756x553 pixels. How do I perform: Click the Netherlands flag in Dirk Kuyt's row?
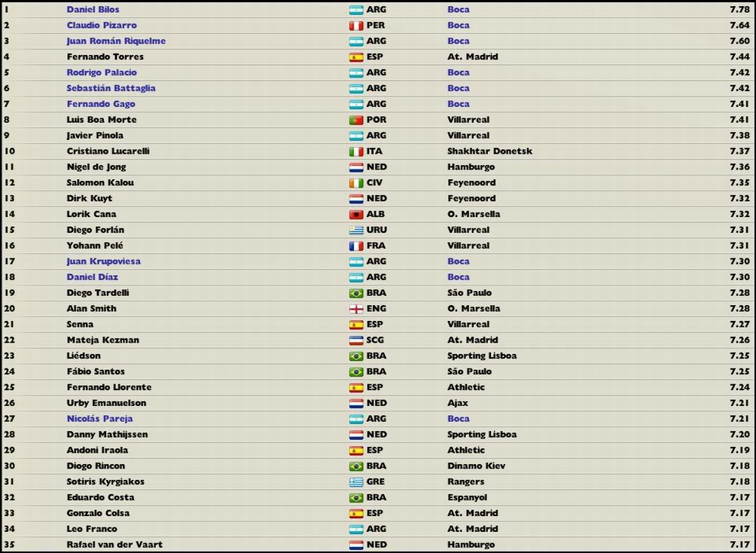click(356, 198)
